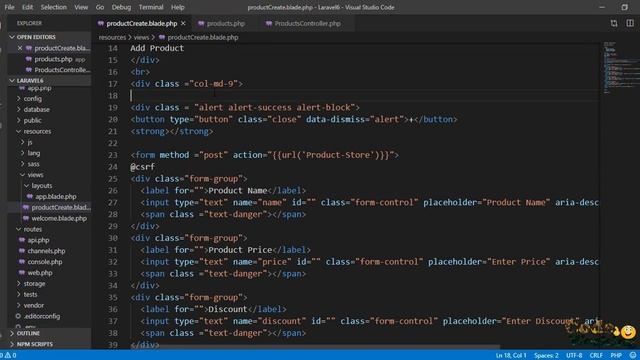Image resolution: width=640 pixels, height=360 pixels.
Task: Open console.php in routes
Action: coord(45,262)
